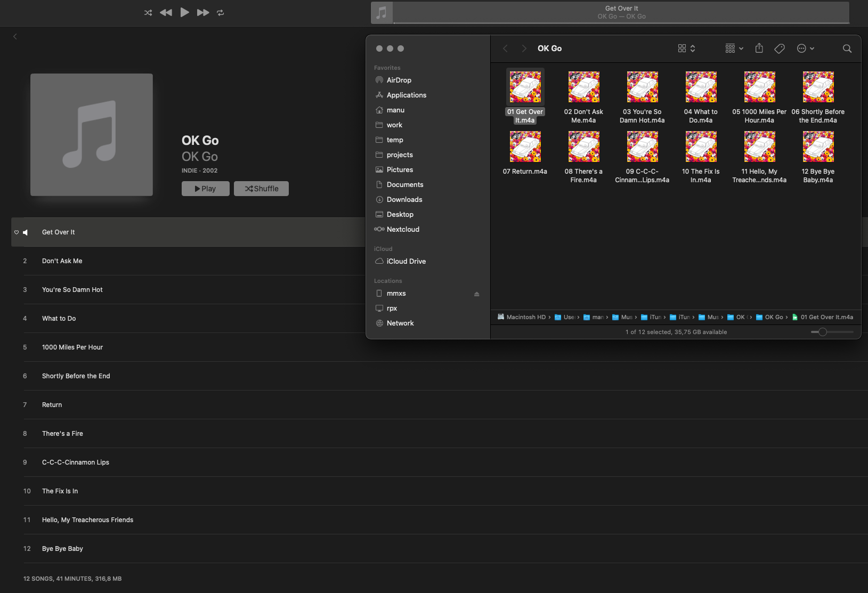
Task: Select file 03 You're So Damn Hot.m4a
Action: tap(642, 98)
